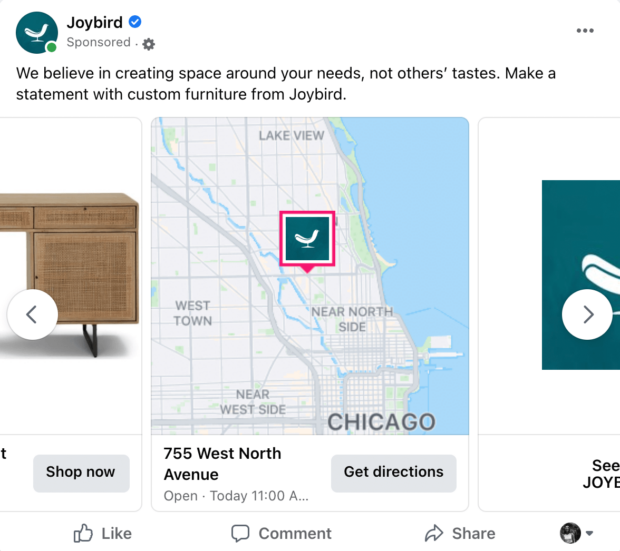Click the Joybird map pin marker

307,241
